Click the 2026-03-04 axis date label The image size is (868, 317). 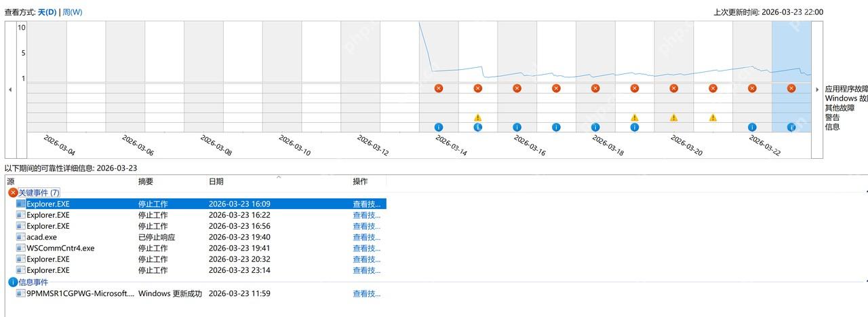tap(60, 145)
